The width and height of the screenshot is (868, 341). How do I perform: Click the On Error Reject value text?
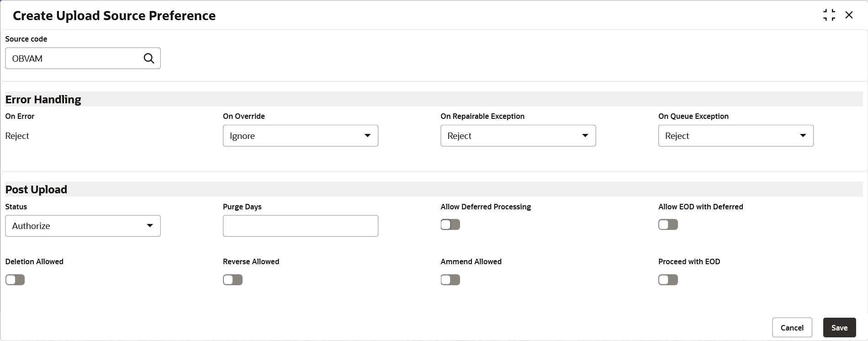coord(17,136)
